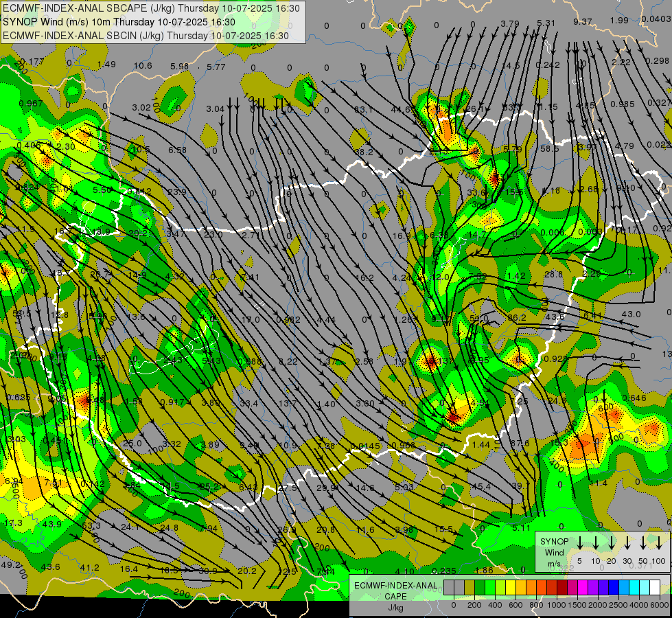Viewport: 672px width, 618px height.
Task: Click the wind arrow above 100 m/s
Action: pos(659,542)
